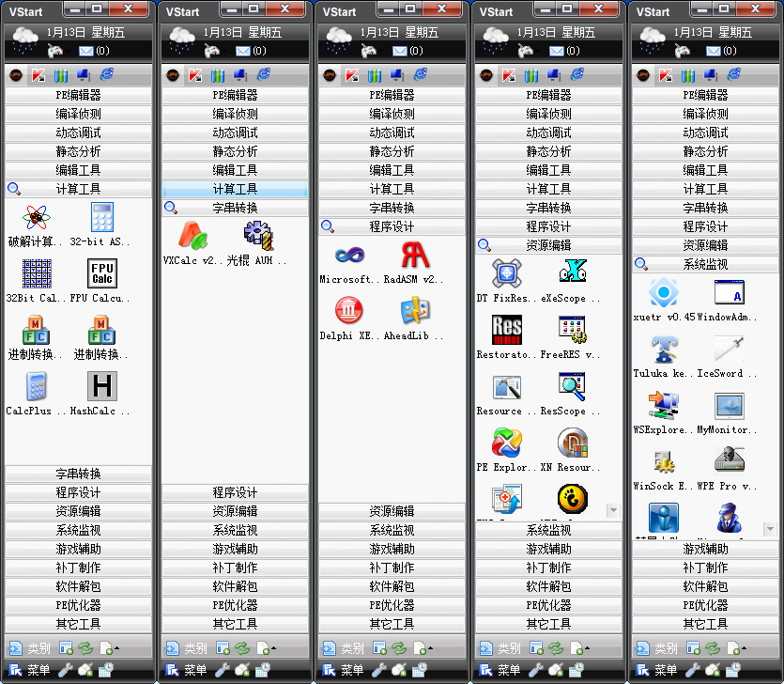Click gamepad icon in fourth window header
Screen dimensions: 784x684
[x=526, y=51]
